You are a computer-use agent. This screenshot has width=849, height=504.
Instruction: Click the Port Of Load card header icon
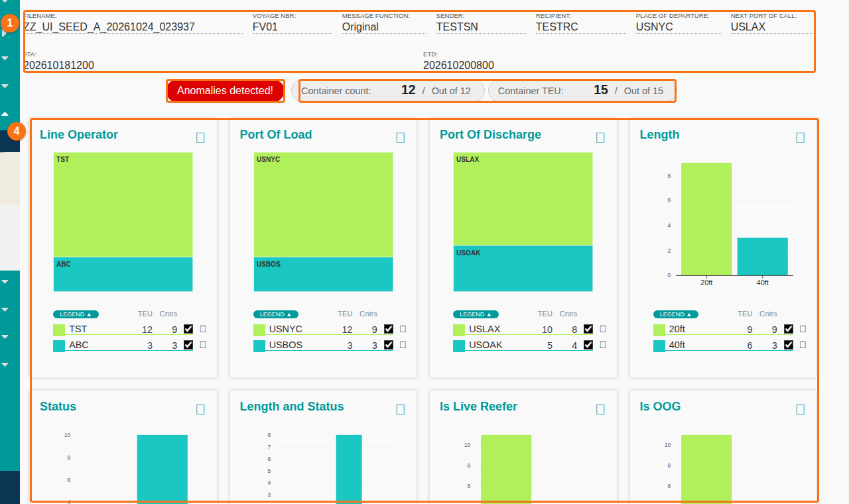coord(401,137)
